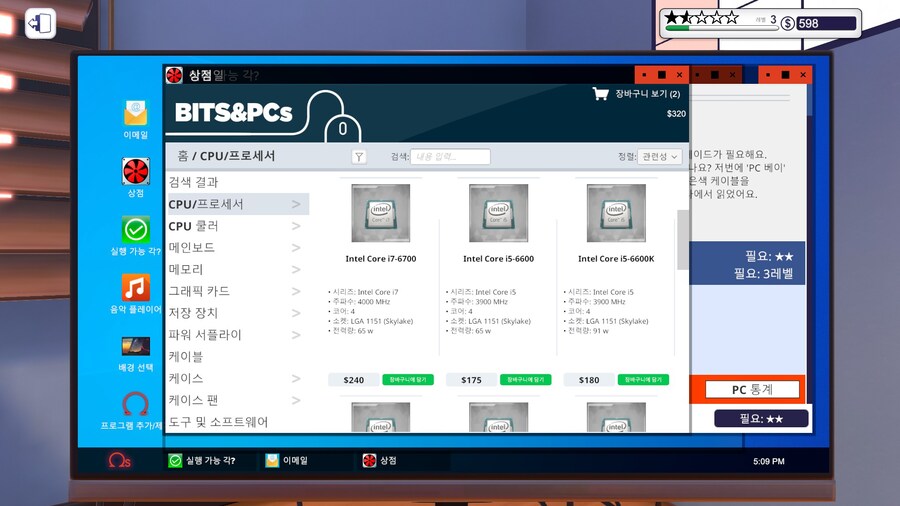Add Intel Core i5-6600K to cart
The image size is (900, 506).
pos(643,380)
